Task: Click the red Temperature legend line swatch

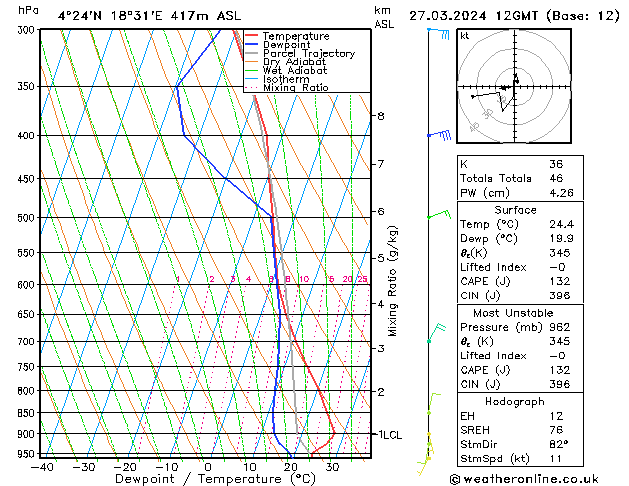Action: point(251,36)
